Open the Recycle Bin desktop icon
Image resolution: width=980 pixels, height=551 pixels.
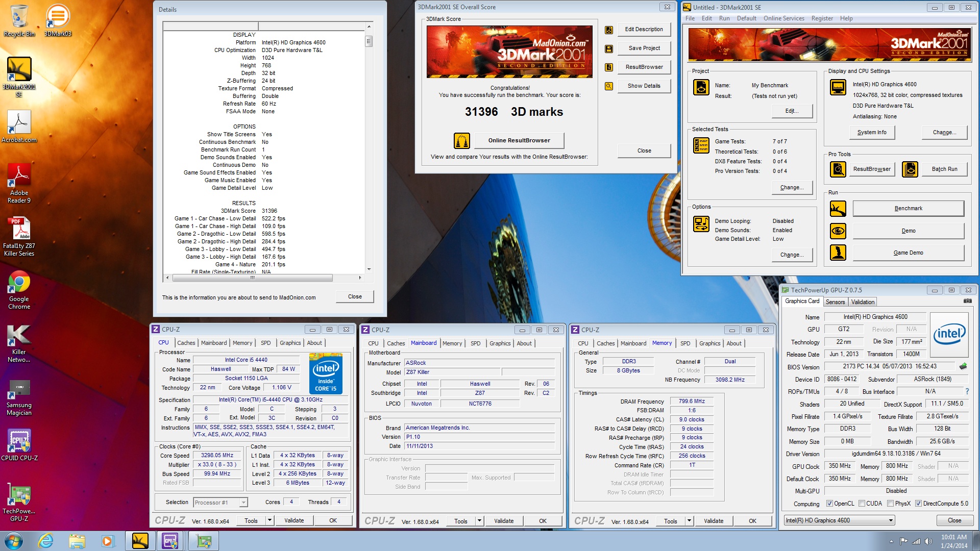pos(19,20)
